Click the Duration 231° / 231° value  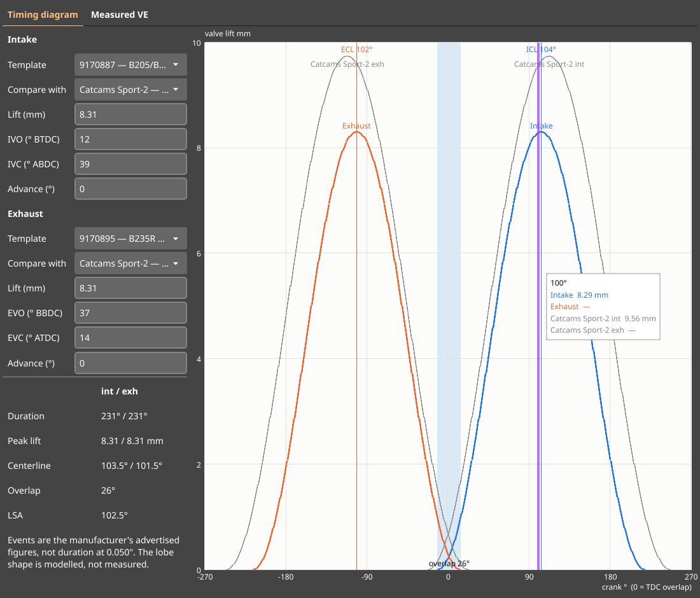(124, 416)
